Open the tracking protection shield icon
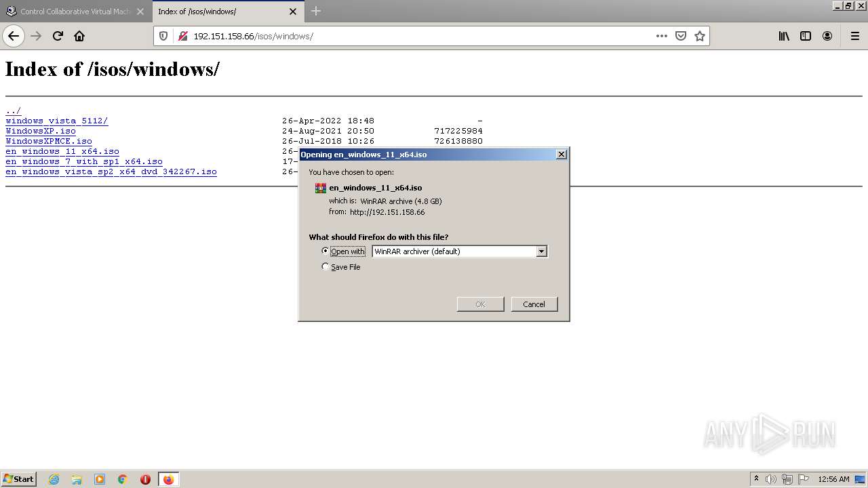Image resolution: width=868 pixels, height=488 pixels. pyautogui.click(x=163, y=36)
